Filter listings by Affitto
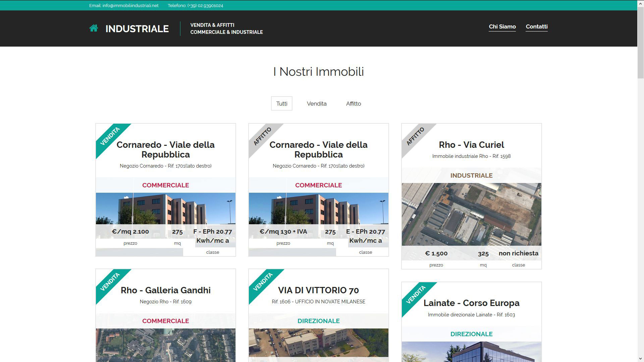This screenshot has height=362, width=644. [354, 104]
